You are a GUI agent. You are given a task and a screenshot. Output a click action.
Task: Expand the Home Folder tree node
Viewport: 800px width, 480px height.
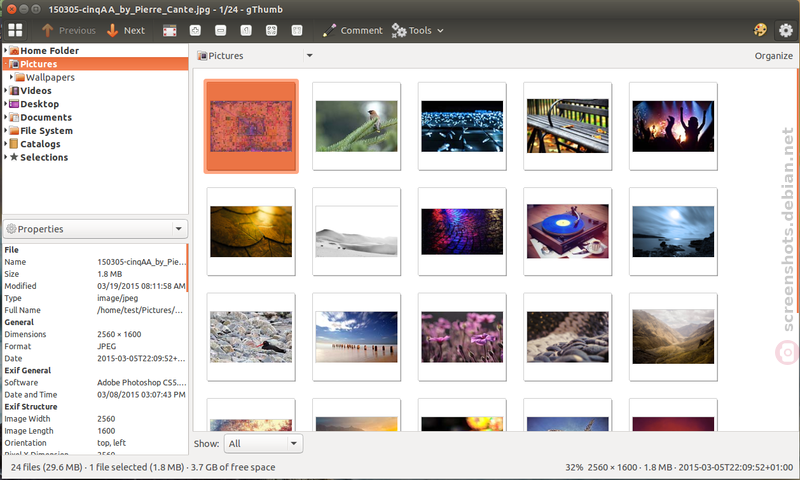pyautogui.click(x=6, y=50)
